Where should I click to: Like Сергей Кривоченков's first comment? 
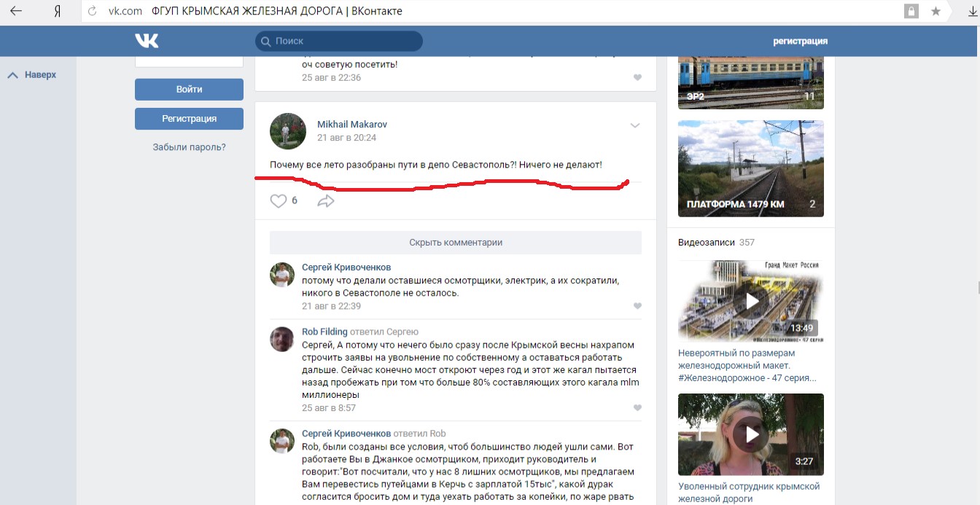pyautogui.click(x=637, y=306)
